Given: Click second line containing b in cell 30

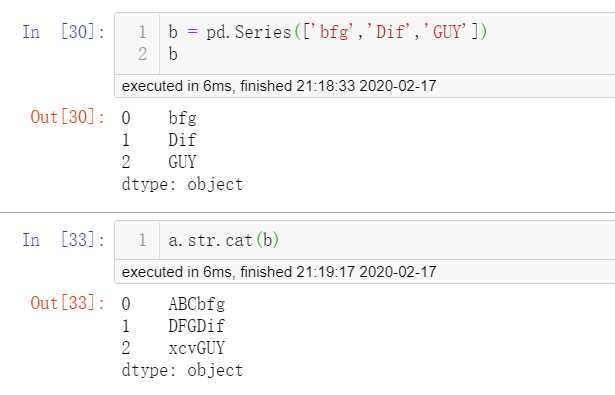Looking at the screenshot, I should click(x=173, y=54).
